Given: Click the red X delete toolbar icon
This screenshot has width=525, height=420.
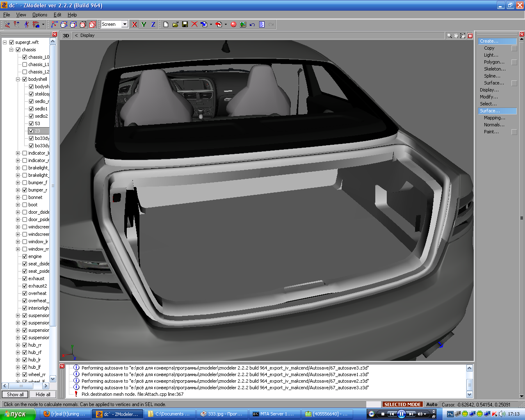Looking at the screenshot, I should point(194,25).
